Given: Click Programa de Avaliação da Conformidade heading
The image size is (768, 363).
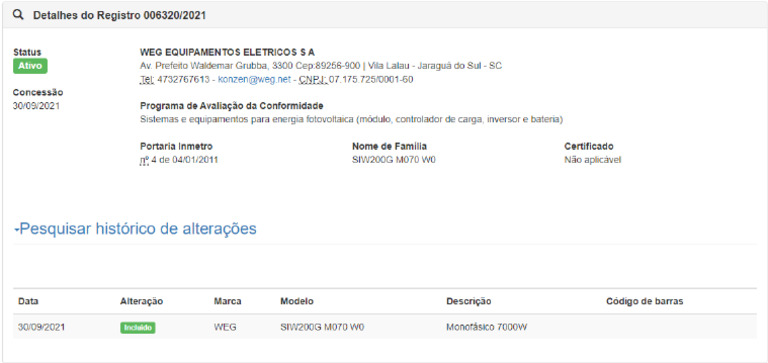Looking at the screenshot, I should 232,106.
